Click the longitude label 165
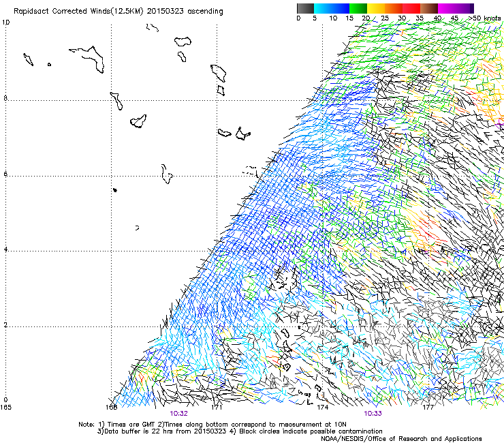The width and height of the screenshot is (504, 443). [x=5, y=408]
